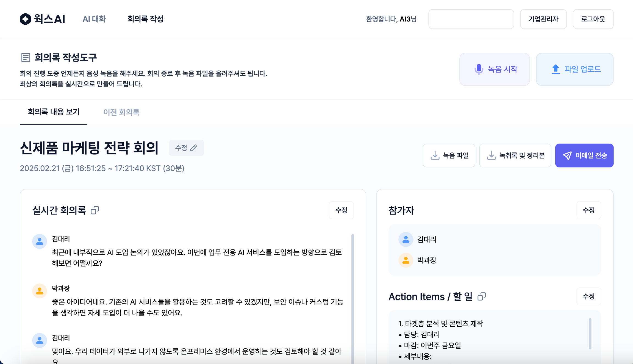Log out with the 로그아웃 button

coord(593,19)
